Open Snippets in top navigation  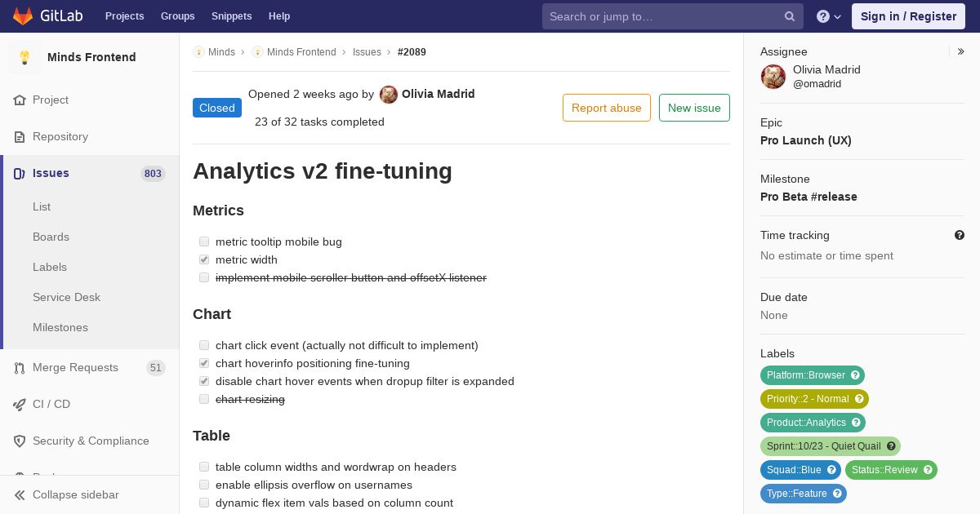(x=232, y=16)
